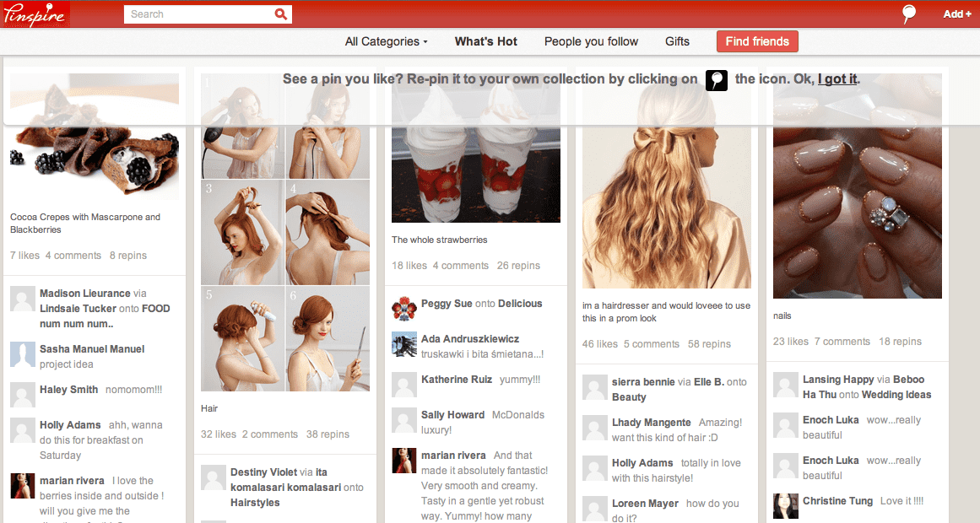This screenshot has width=980, height=523.
Task: View '38 repins' on the Hair pin
Action: 328,434
